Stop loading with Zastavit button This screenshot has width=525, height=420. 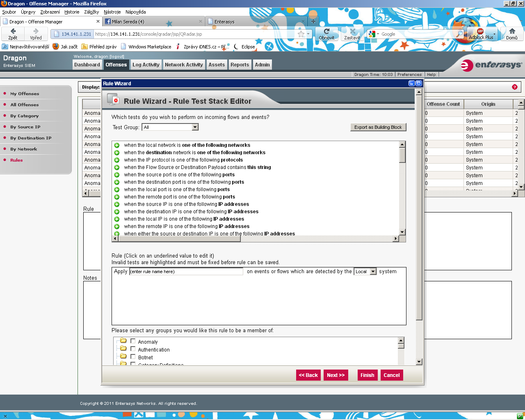coord(352,34)
